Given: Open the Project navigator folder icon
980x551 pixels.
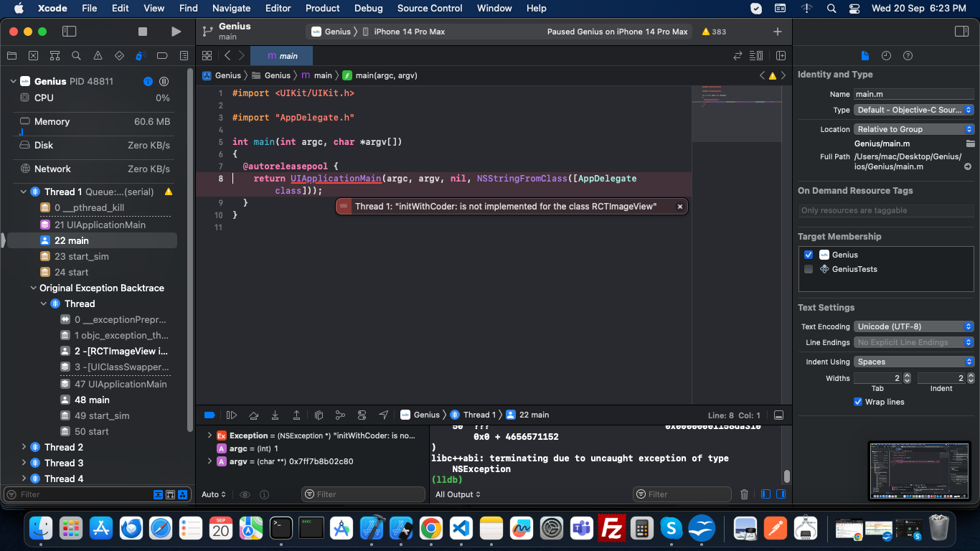Looking at the screenshot, I should click(11, 55).
